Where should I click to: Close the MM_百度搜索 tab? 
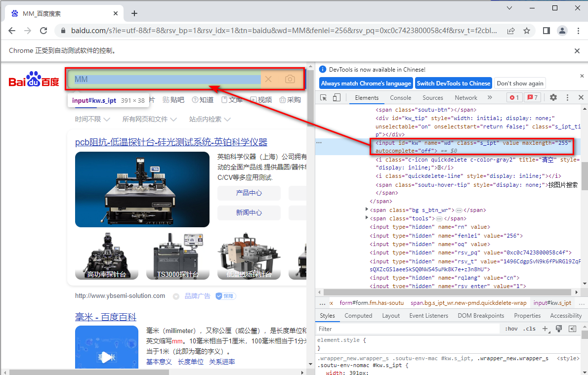click(116, 13)
